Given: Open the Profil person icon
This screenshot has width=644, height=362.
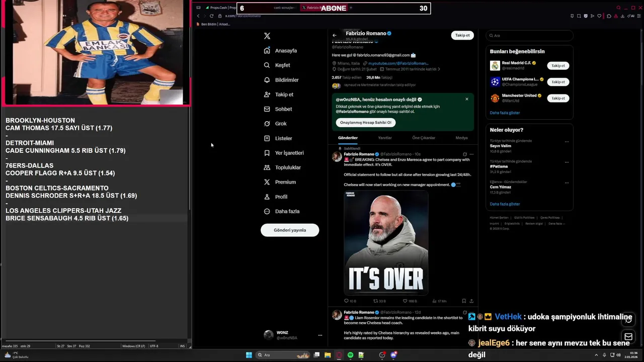Looking at the screenshot, I should [267, 197].
